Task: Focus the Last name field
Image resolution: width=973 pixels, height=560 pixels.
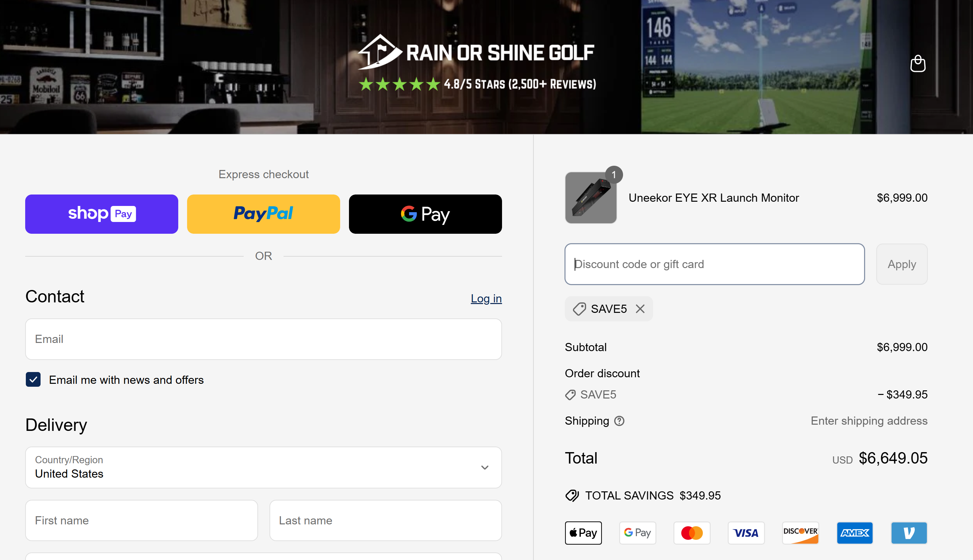Action: 386,520
